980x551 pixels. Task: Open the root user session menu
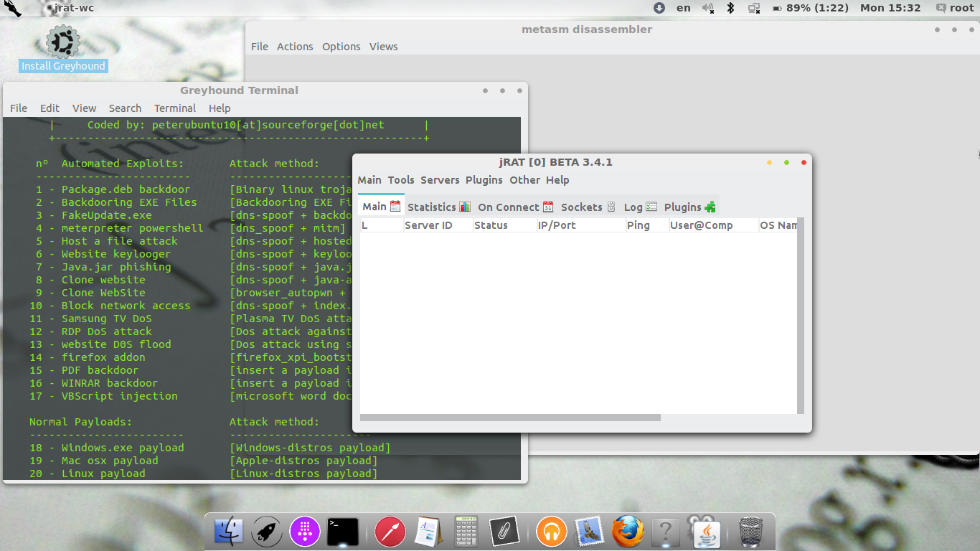[x=955, y=8]
